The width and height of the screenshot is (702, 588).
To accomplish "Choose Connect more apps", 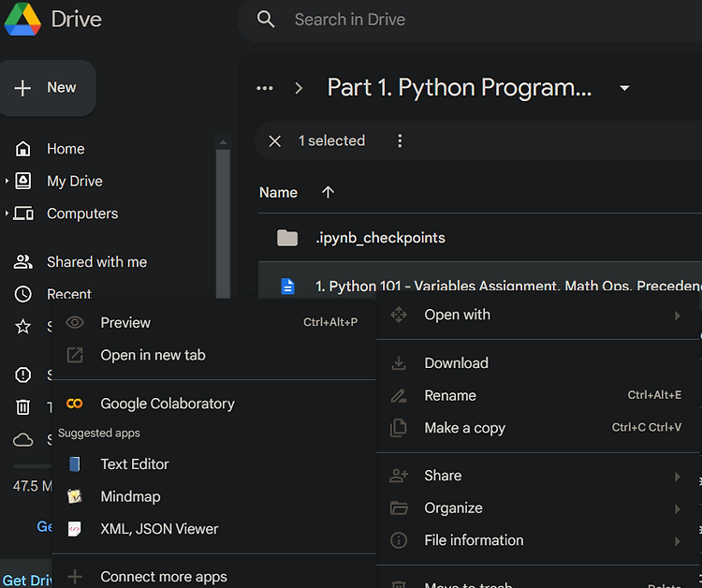I will point(213,577).
